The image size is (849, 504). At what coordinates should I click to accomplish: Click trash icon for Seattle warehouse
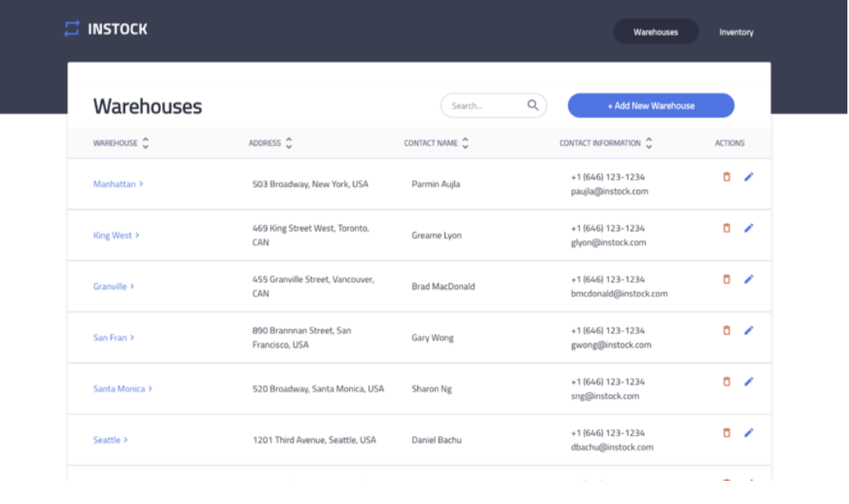726,433
